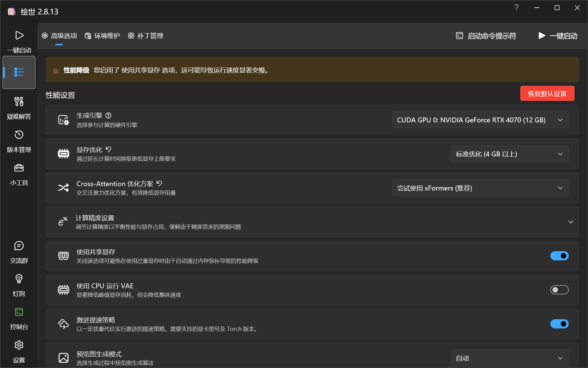
Task: Enable 使用 CPU 运行 VAE toggle
Action: point(559,290)
